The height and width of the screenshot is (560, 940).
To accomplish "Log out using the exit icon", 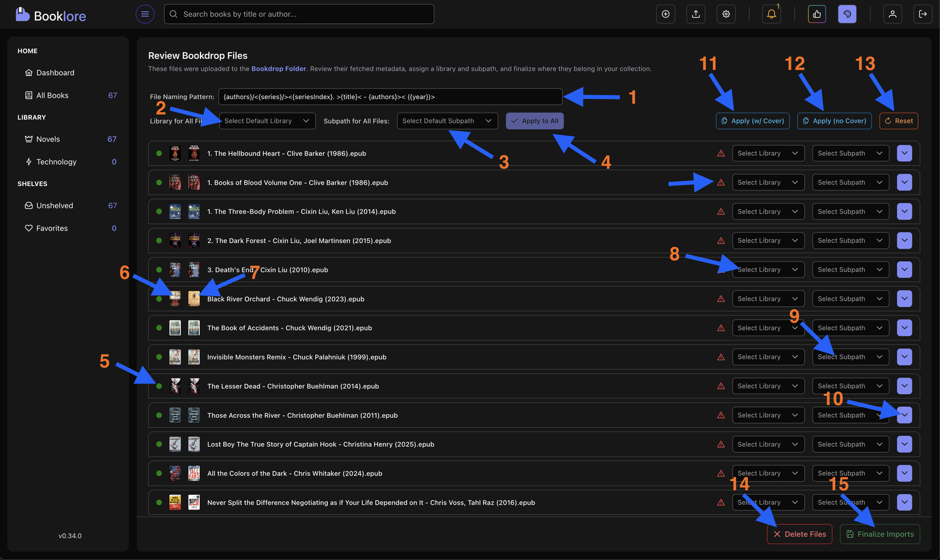I will [922, 13].
